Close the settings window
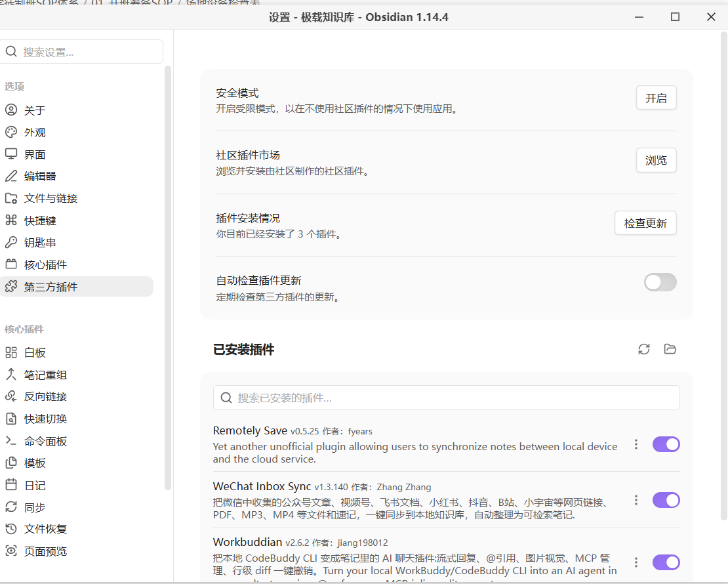728x584 pixels. click(x=711, y=17)
